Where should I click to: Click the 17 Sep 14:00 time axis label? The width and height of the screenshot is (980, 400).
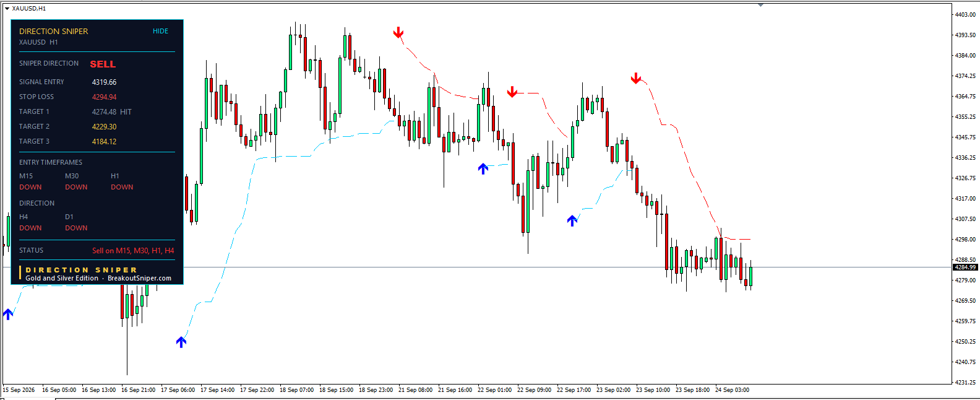[x=218, y=390]
